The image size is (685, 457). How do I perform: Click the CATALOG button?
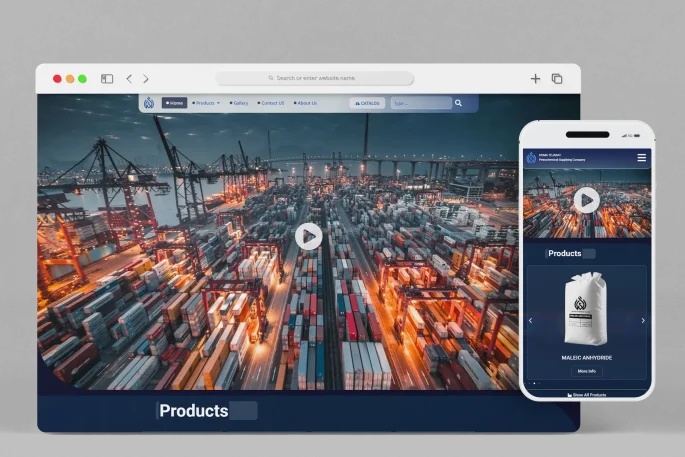pos(367,103)
